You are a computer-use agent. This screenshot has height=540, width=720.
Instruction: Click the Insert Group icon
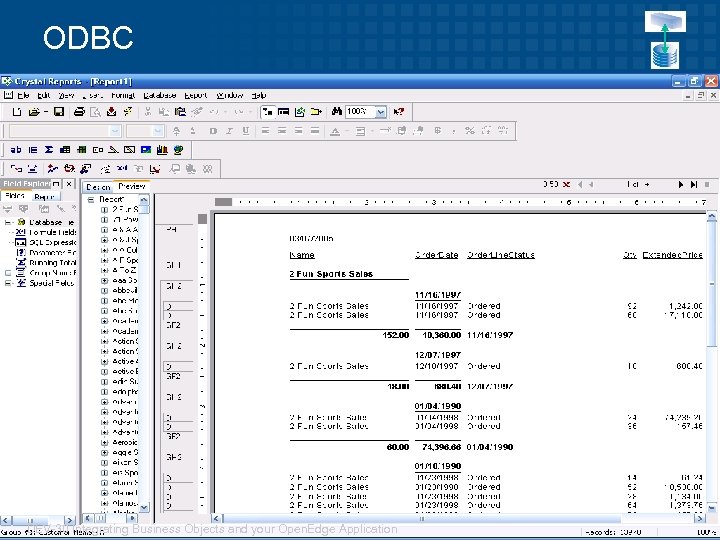click(33, 150)
